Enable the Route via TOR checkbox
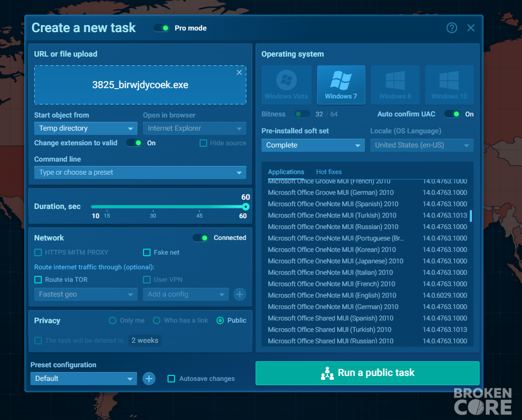This screenshot has height=420, width=522. coord(38,280)
